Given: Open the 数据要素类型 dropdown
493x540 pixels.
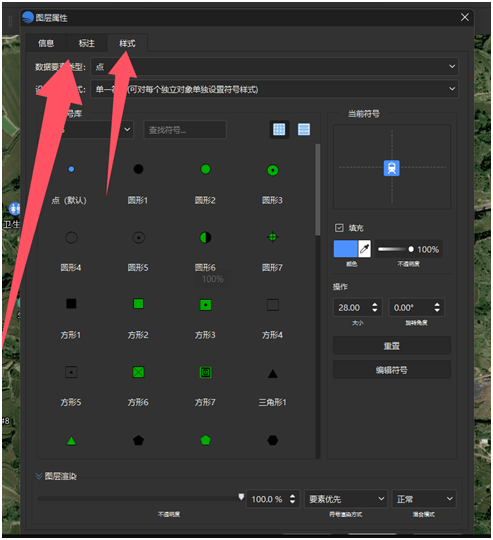Looking at the screenshot, I should pos(274,66).
